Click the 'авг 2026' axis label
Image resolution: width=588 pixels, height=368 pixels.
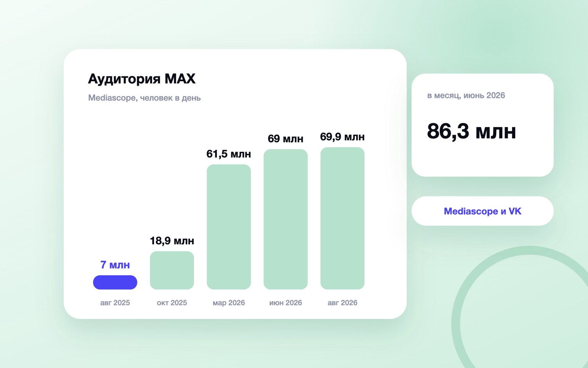[x=343, y=302]
